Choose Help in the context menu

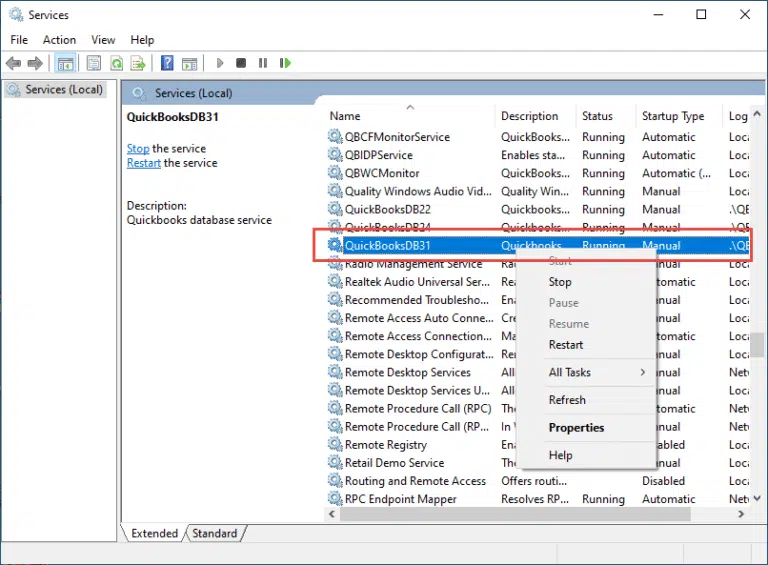pyautogui.click(x=560, y=455)
